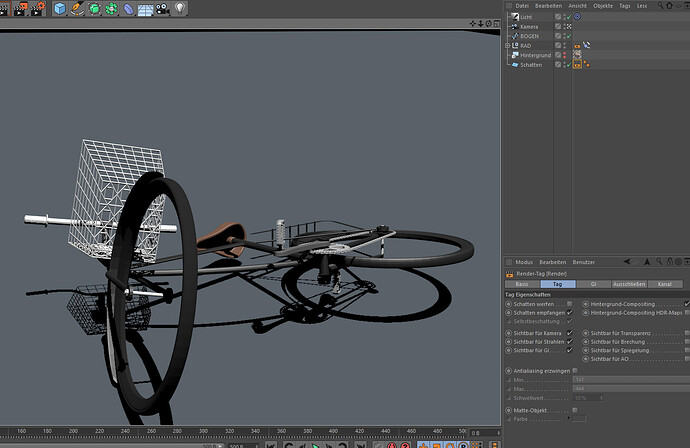
Task: Select the second tag on RAD row
Action: (x=587, y=45)
